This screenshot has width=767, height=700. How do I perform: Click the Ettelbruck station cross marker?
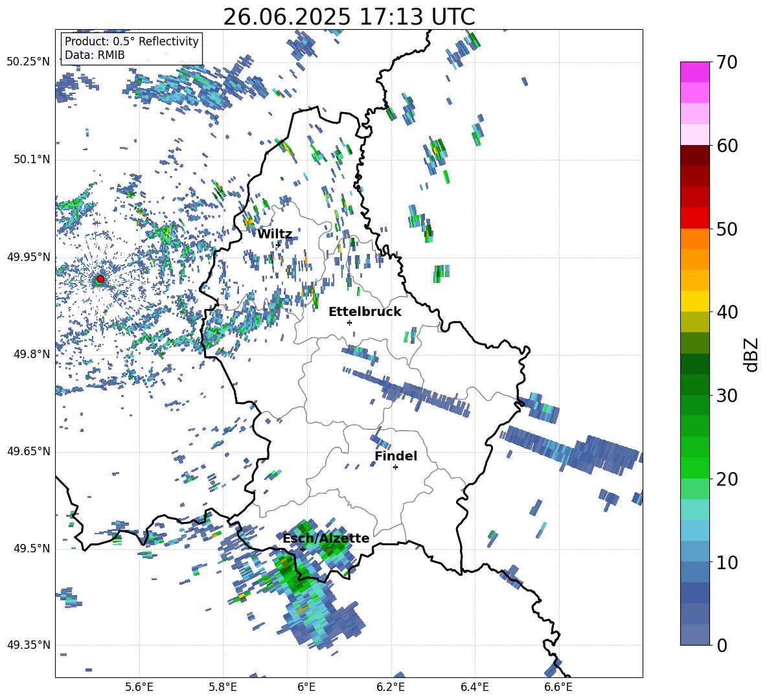[349, 322]
